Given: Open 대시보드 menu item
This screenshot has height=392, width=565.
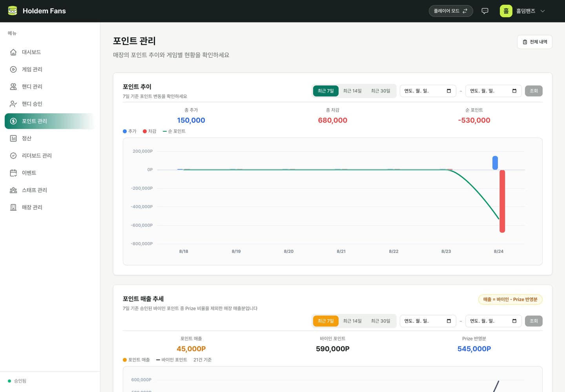Looking at the screenshot, I should [50, 52].
